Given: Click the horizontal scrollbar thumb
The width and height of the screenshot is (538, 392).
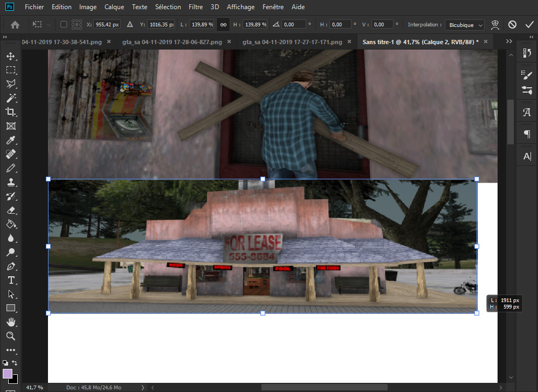Looking at the screenshot, I should click(324, 388).
